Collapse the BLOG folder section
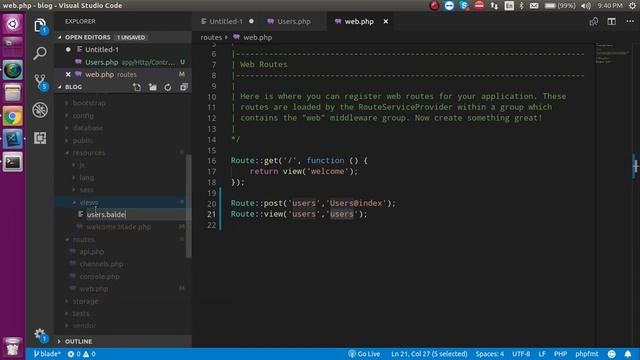 (73, 87)
